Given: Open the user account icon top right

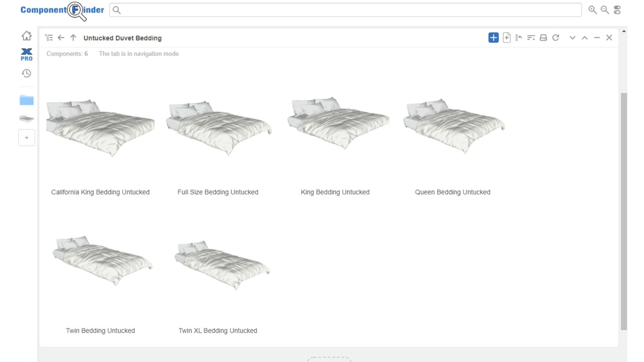Looking at the screenshot, I should click(x=617, y=10).
